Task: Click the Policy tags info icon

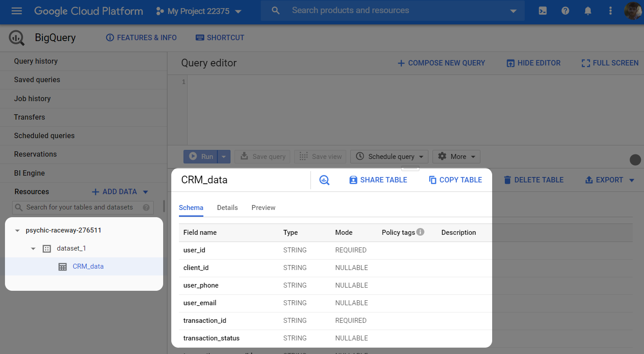Action: [420, 232]
